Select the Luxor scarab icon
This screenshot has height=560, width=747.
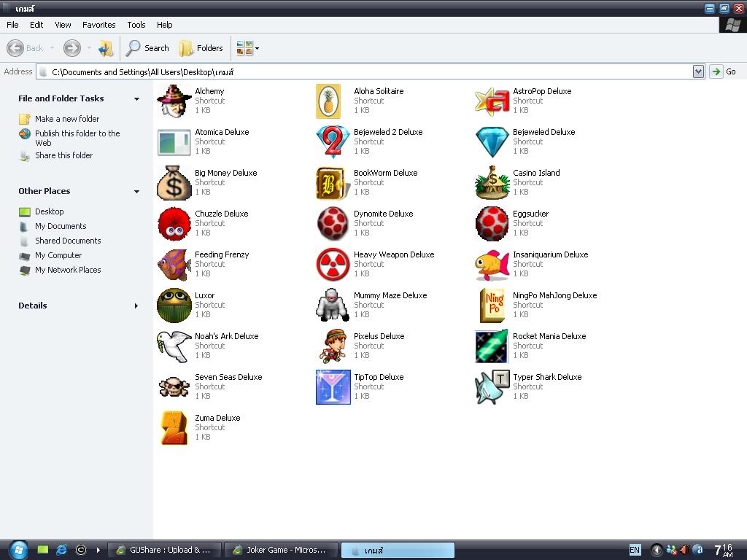tap(174, 306)
